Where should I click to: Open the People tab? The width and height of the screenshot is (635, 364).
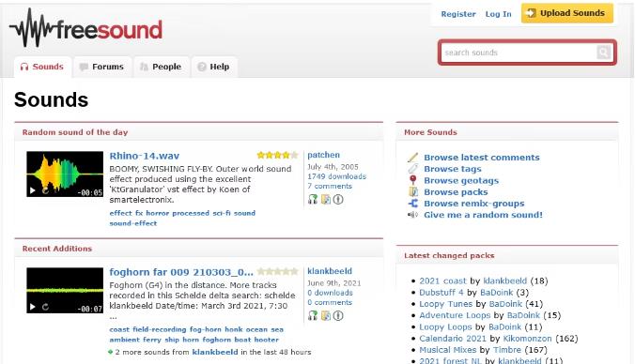point(162,67)
